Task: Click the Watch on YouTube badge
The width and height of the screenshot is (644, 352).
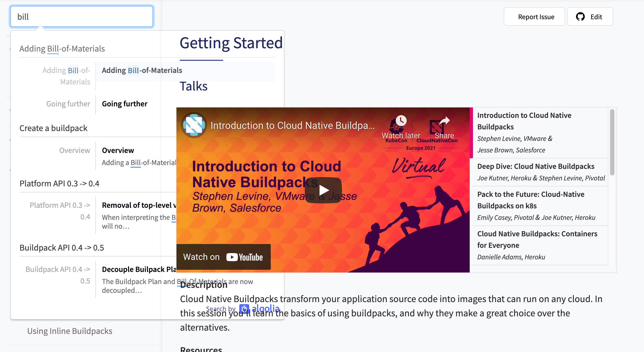Action: pos(223,257)
